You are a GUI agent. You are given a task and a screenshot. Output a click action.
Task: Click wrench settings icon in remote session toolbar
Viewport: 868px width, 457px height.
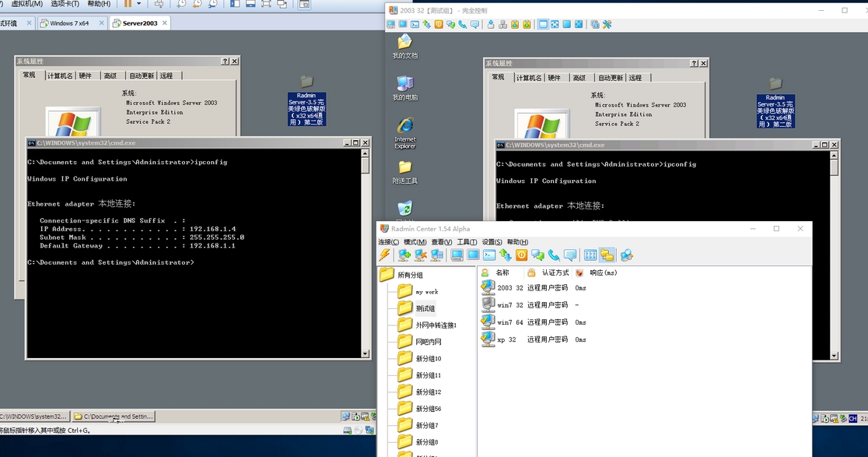(x=607, y=24)
